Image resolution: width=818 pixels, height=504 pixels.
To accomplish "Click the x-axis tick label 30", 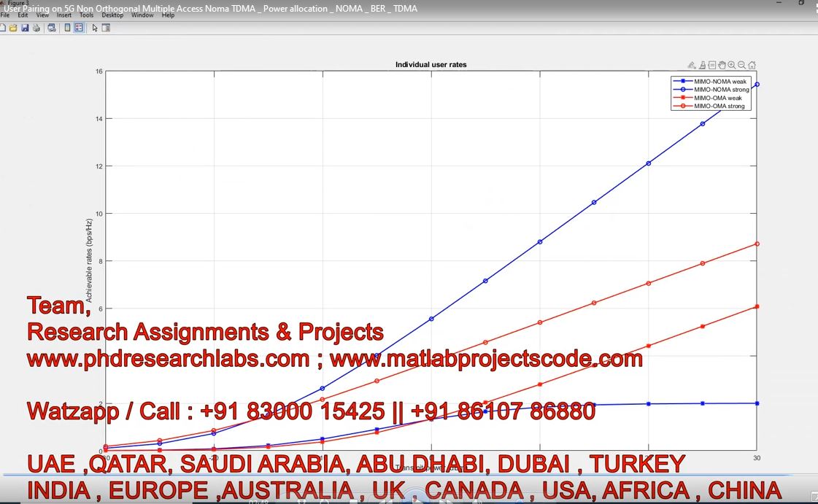I will tap(757, 458).
